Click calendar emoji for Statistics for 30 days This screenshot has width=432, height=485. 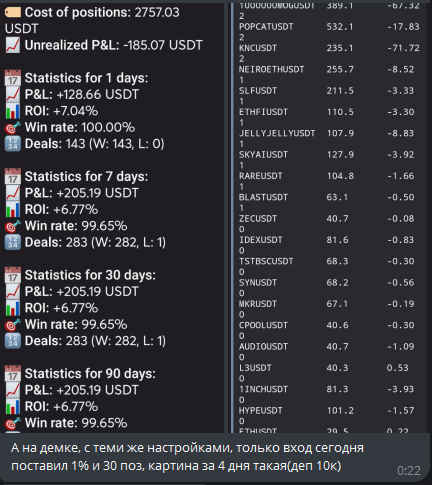coord(13,275)
